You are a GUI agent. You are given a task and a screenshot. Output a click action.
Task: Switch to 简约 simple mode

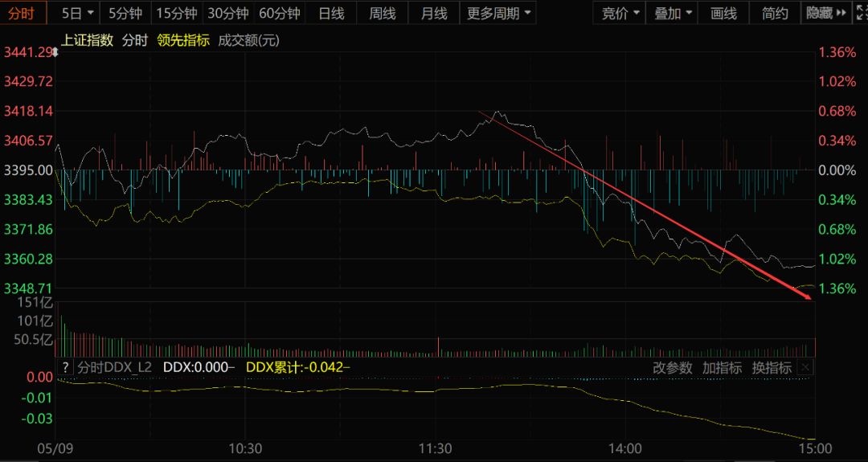pyautogui.click(x=775, y=14)
